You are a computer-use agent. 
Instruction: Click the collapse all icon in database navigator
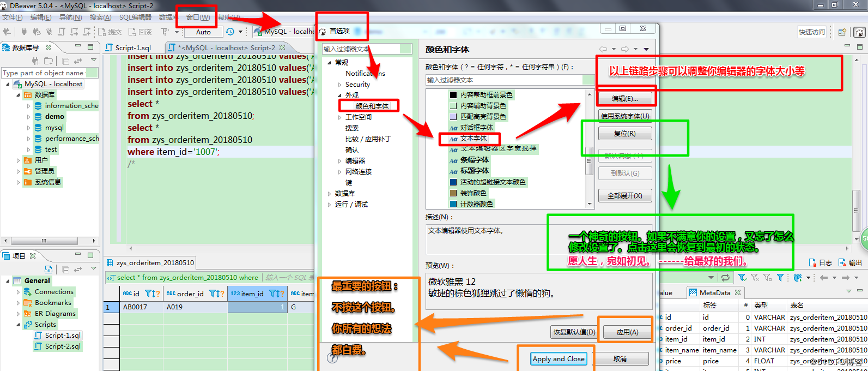coord(66,61)
